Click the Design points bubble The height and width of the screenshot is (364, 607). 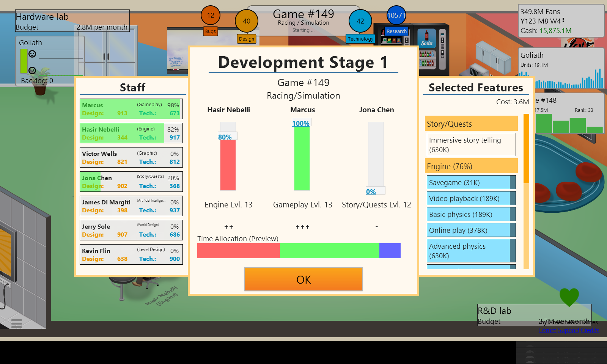click(x=247, y=21)
